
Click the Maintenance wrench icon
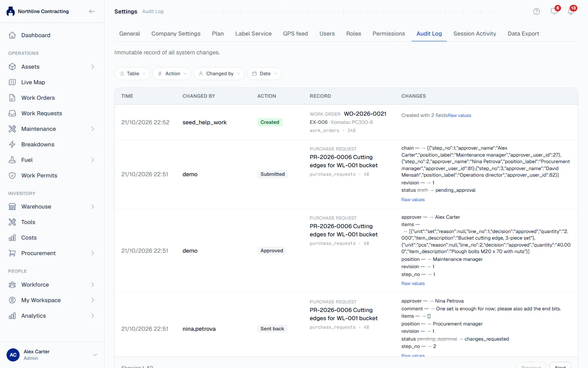coord(12,129)
